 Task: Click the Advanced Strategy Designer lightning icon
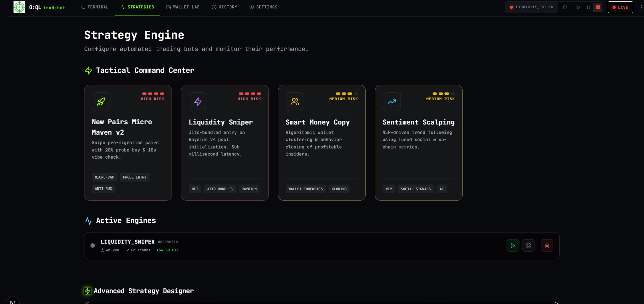[87, 291]
